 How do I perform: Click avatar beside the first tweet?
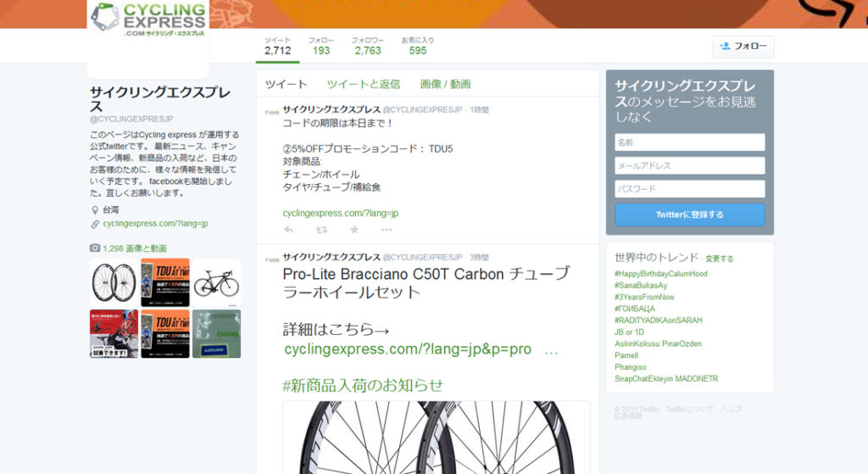pos(272,112)
